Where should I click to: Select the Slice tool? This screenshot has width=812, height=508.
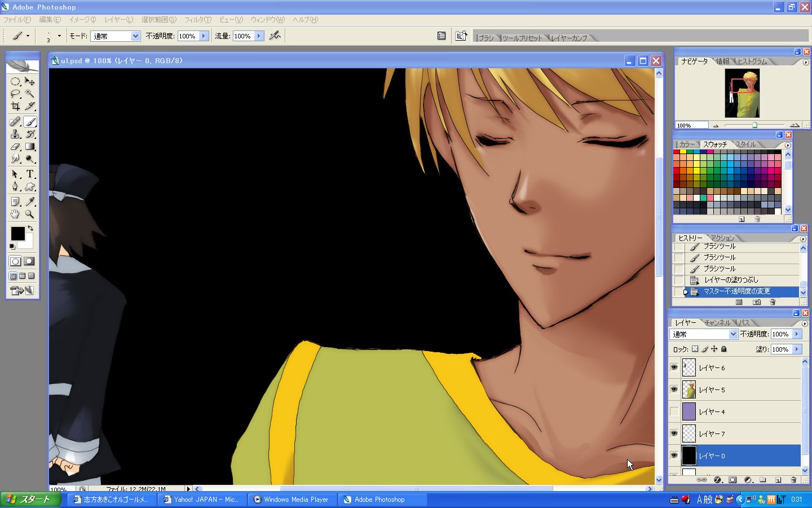pos(30,106)
